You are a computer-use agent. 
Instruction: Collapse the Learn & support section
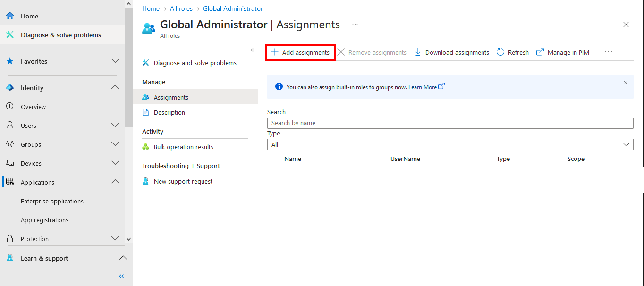(x=123, y=258)
